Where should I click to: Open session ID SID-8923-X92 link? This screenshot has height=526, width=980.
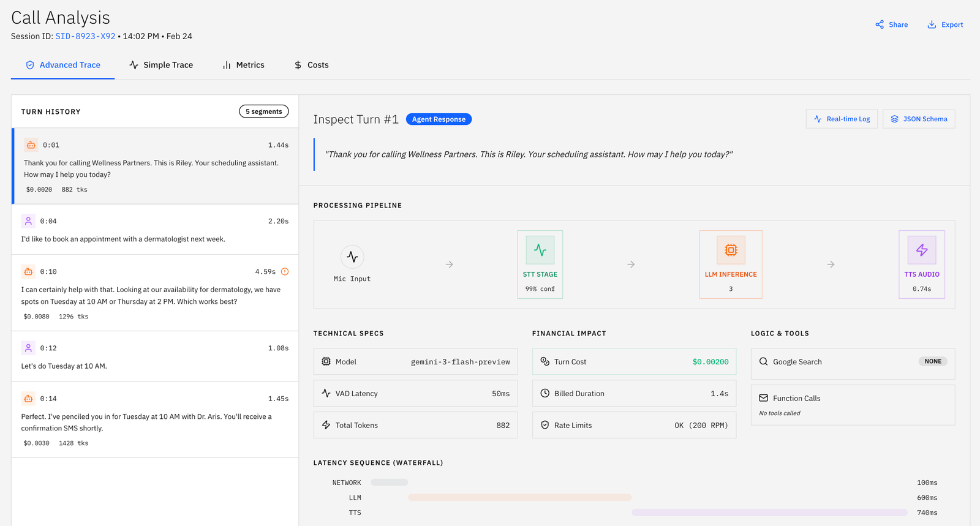pyautogui.click(x=85, y=36)
